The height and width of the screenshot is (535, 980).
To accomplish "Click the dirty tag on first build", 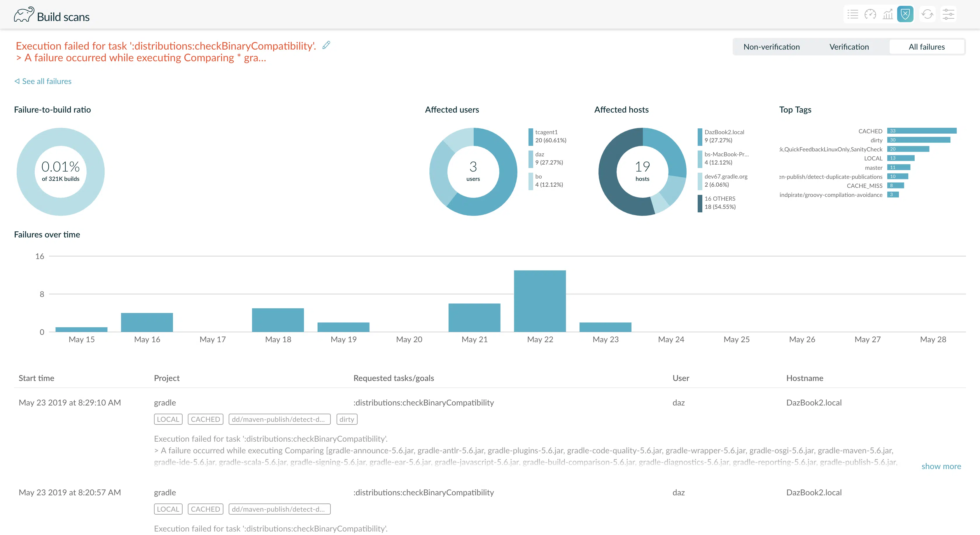I will [x=346, y=419].
